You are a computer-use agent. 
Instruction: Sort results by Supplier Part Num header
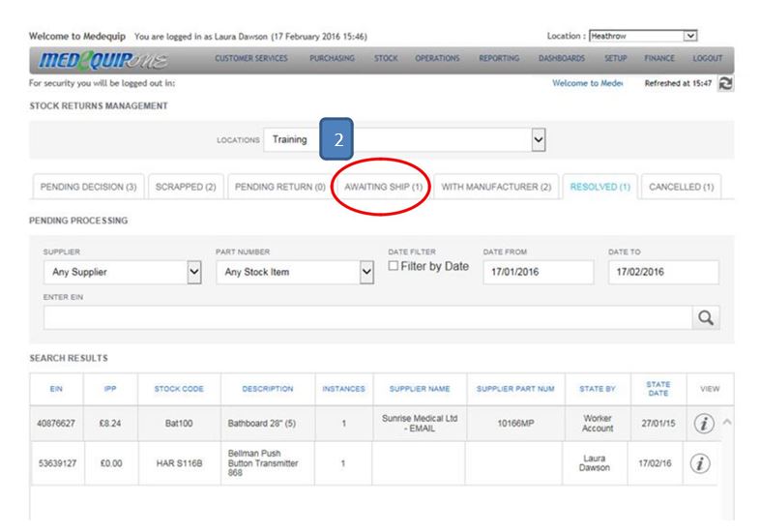click(515, 389)
